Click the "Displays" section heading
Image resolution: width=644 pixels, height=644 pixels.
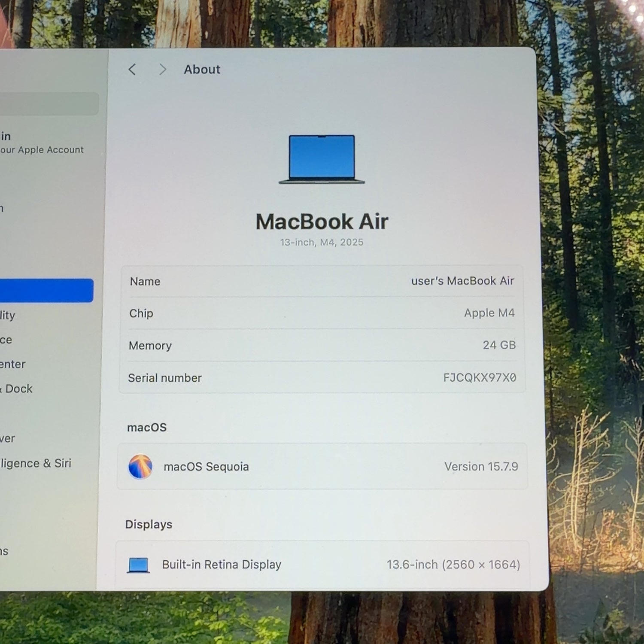click(149, 525)
